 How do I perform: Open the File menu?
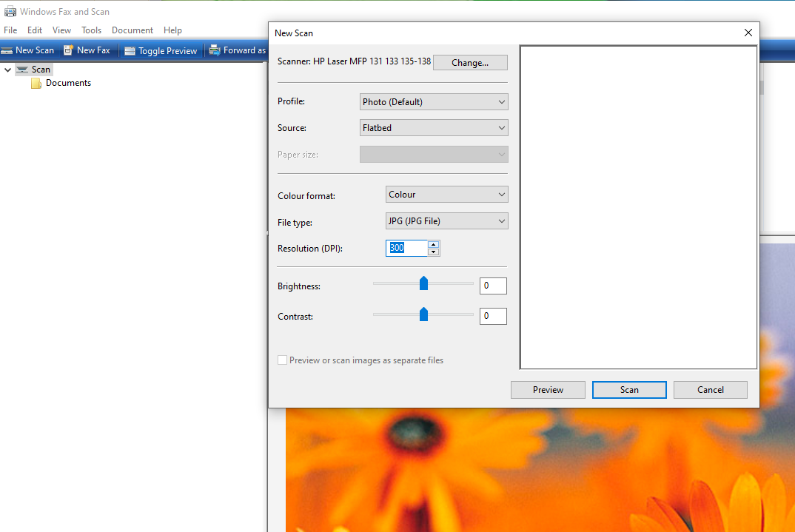10,30
